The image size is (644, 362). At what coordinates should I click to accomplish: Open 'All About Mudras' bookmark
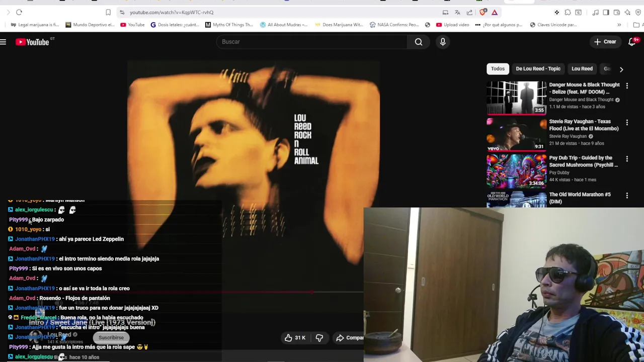click(x=283, y=25)
